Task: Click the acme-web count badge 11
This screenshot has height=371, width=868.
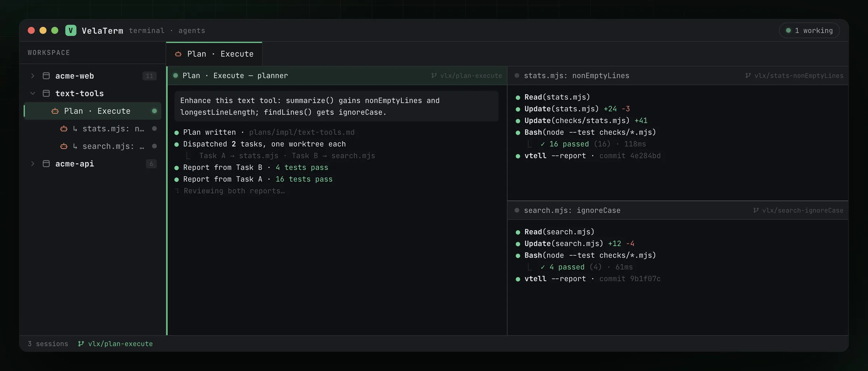Action: (149, 76)
